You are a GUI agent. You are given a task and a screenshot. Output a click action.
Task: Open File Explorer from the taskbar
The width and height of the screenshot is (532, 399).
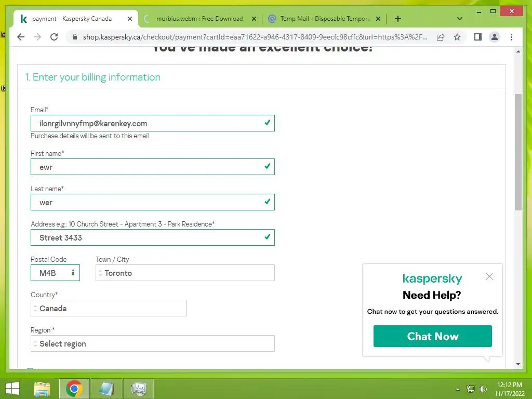pyautogui.click(x=42, y=389)
